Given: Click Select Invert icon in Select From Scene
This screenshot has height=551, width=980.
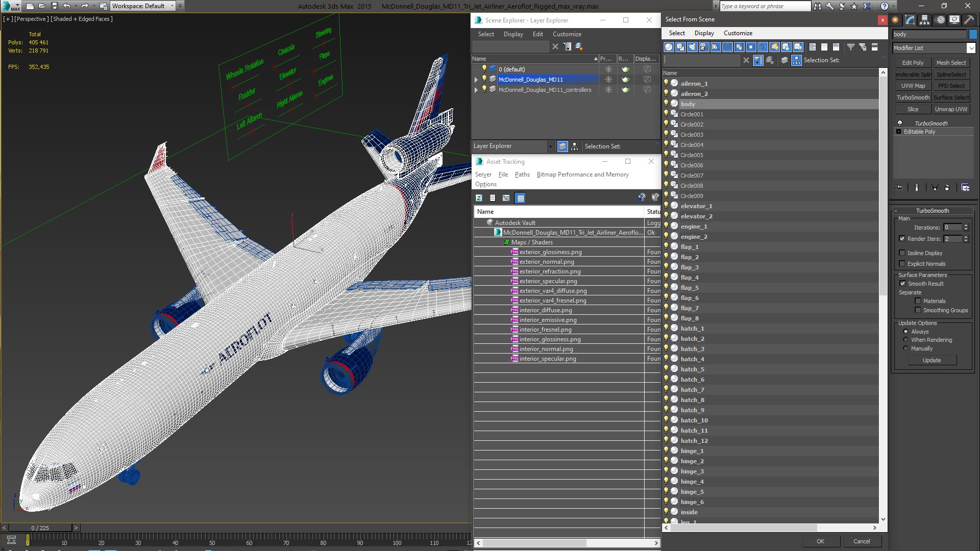Looking at the screenshot, I should tap(836, 47).
